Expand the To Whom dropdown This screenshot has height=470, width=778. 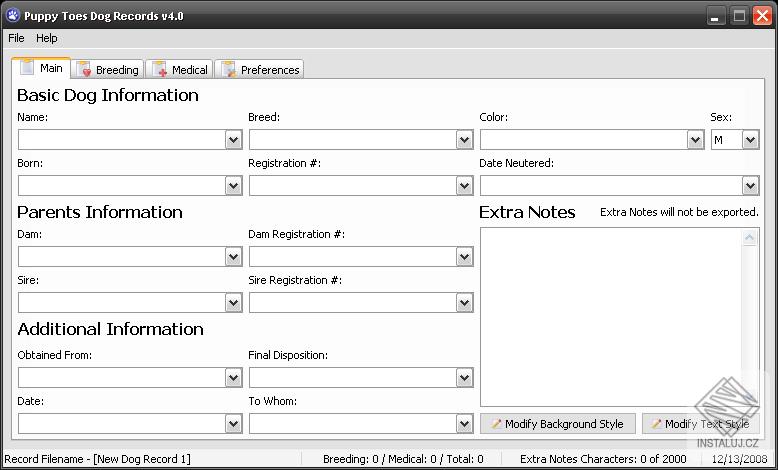click(464, 424)
